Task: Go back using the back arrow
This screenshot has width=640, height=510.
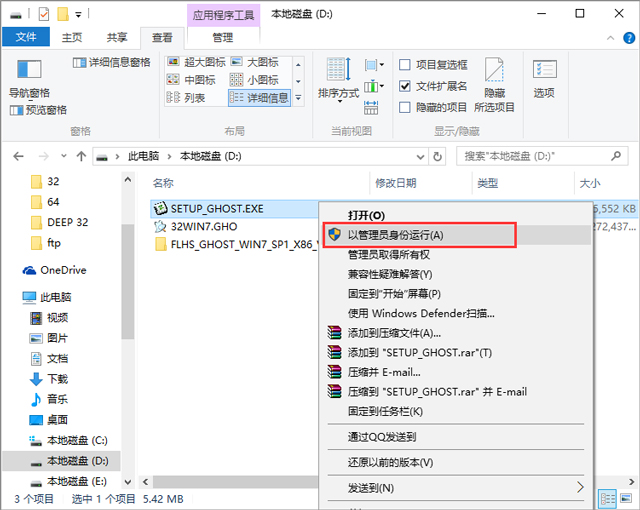Action: [18, 156]
